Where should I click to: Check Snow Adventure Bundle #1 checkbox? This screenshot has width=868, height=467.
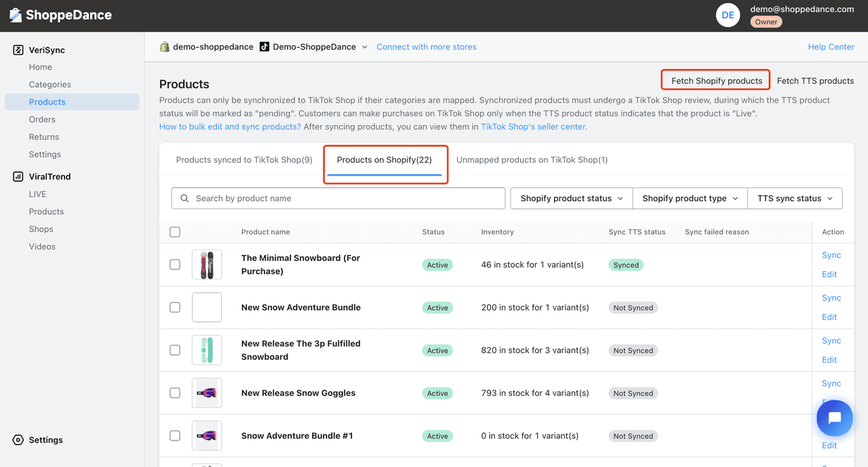tap(175, 435)
